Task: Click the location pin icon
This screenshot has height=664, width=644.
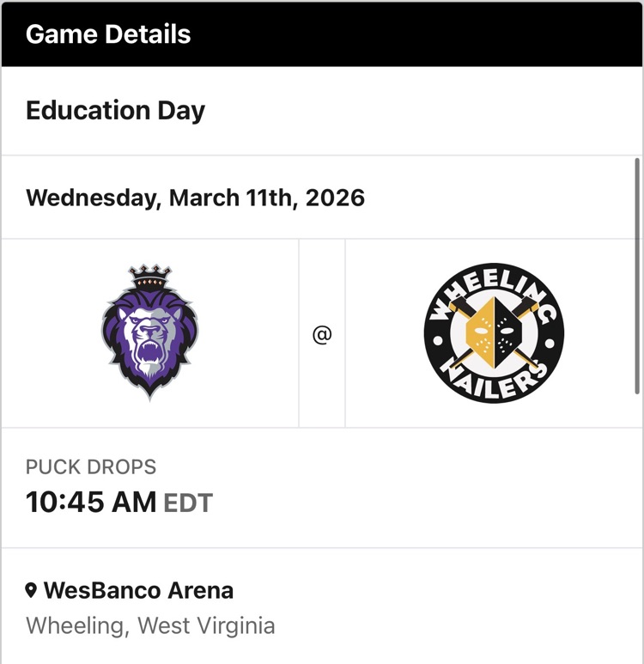Action: (x=32, y=590)
